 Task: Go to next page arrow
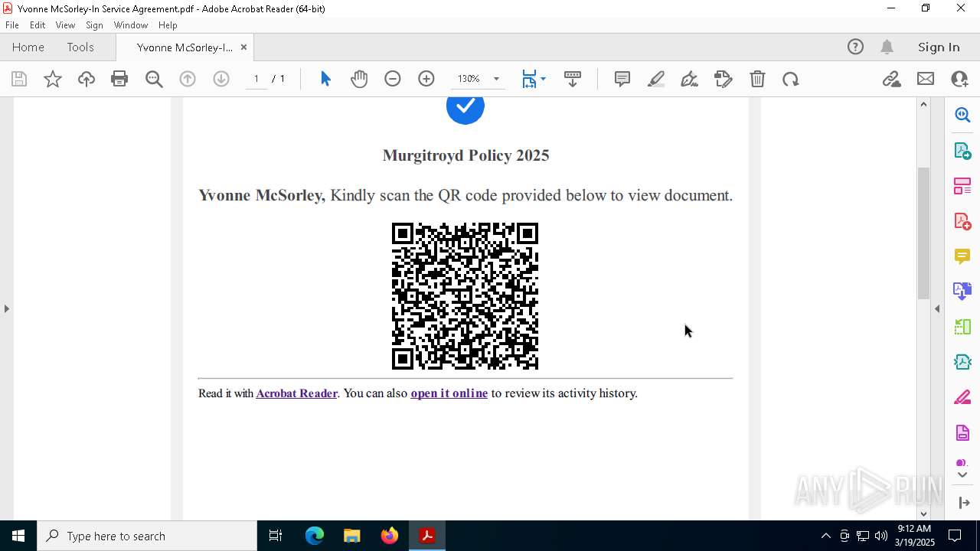tap(221, 79)
